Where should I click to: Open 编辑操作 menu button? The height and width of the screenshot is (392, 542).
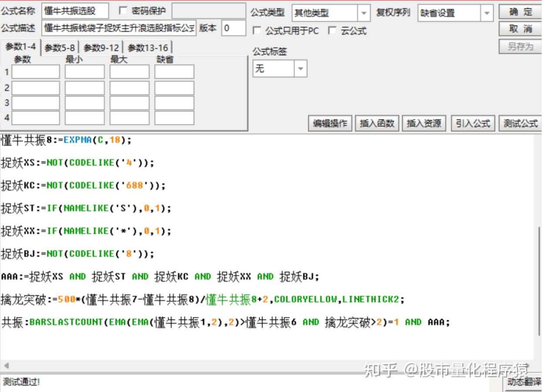coord(330,123)
